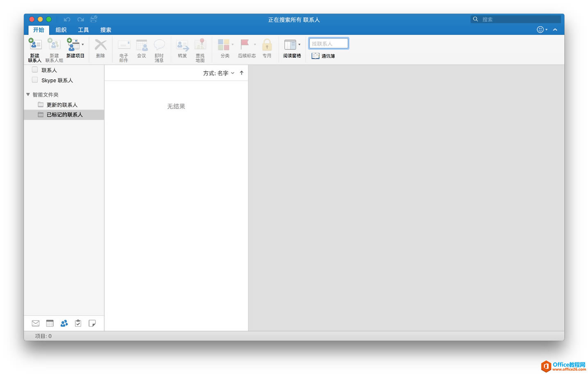Open Tasks view from bottom navigation
This screenshot has width=588, height=374.
pos(78,324)
